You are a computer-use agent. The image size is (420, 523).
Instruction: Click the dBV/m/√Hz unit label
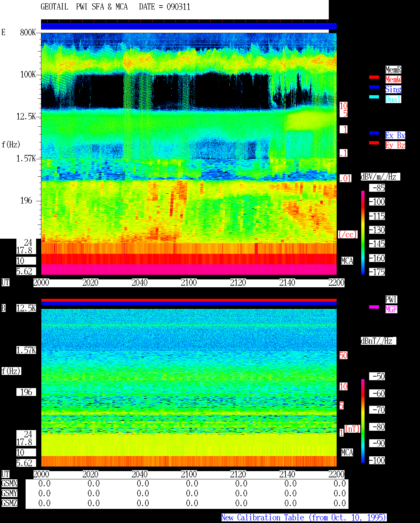click(380, 177)
